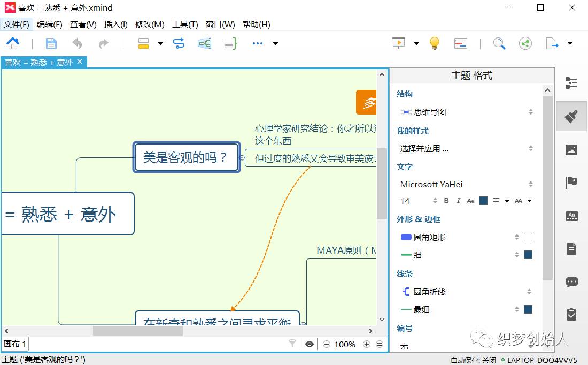Click the magnifier search icon
Image resolution: width=588 pixels, height=365 pixels.
click(499, 43)
